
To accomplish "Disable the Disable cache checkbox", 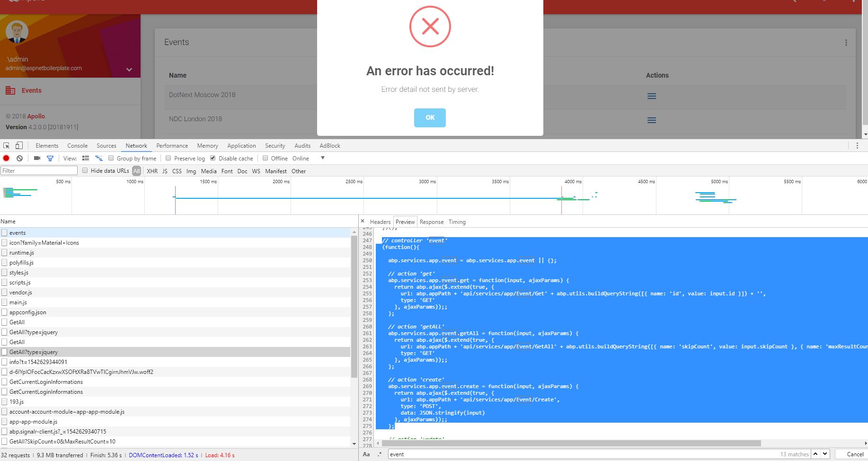I will pyautogui.click(x=213, y=158).
